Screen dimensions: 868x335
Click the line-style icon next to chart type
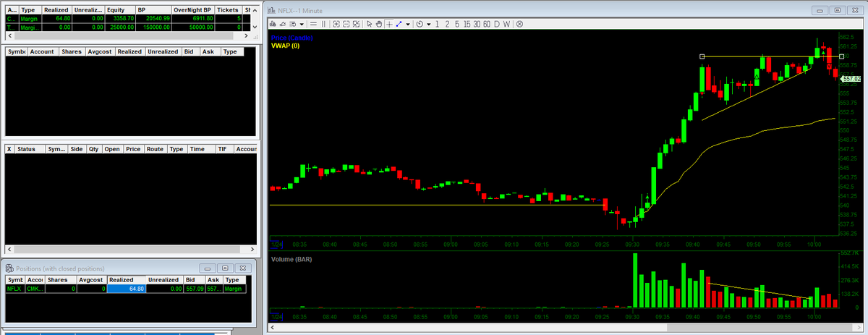[x=283, y=24]
